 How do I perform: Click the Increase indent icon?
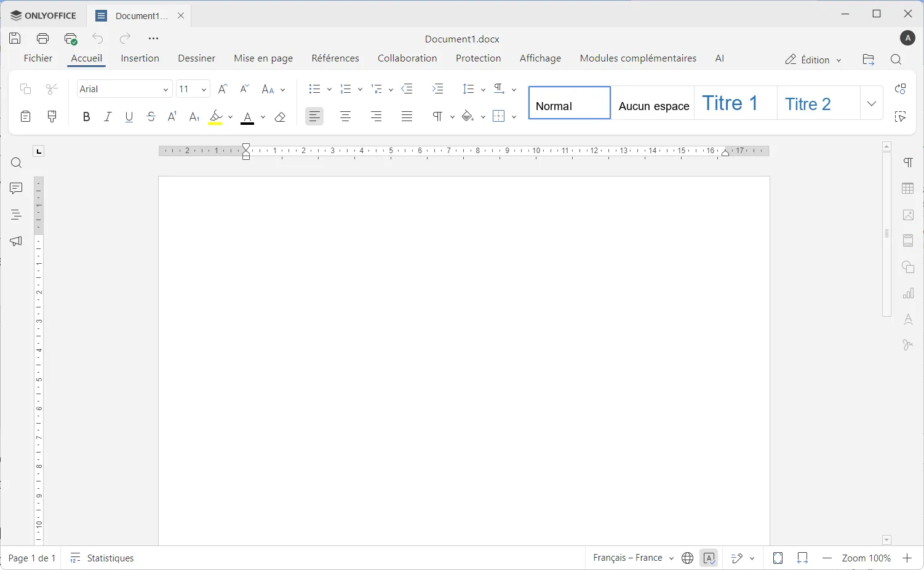(438, 89)
